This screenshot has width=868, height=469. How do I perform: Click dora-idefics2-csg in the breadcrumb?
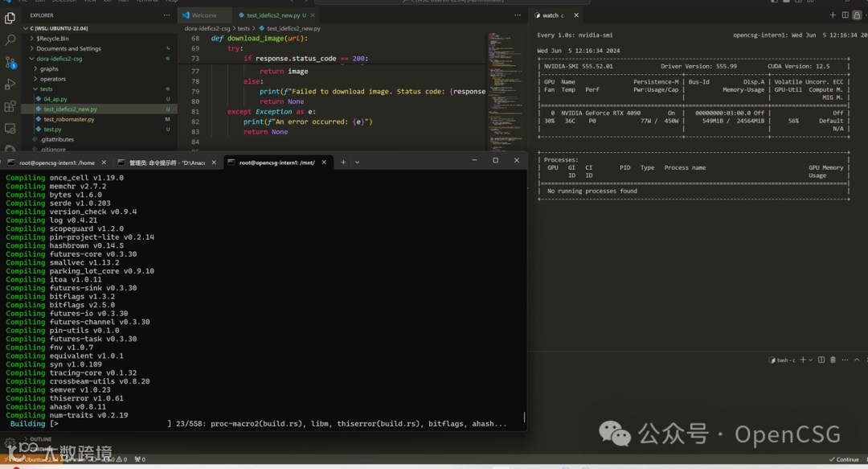tap(207, 28)
